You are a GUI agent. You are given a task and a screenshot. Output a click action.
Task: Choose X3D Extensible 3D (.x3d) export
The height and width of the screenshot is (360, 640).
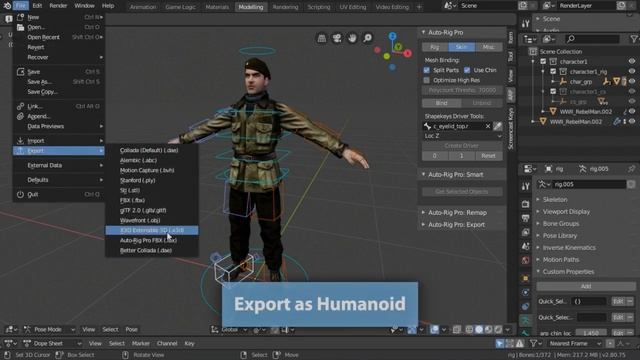click(152, 230)
